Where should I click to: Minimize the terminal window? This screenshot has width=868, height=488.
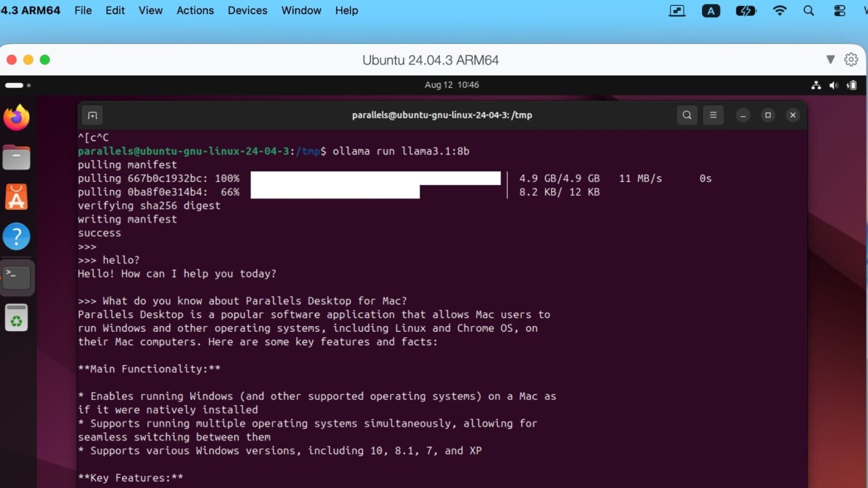coord(743,115)
